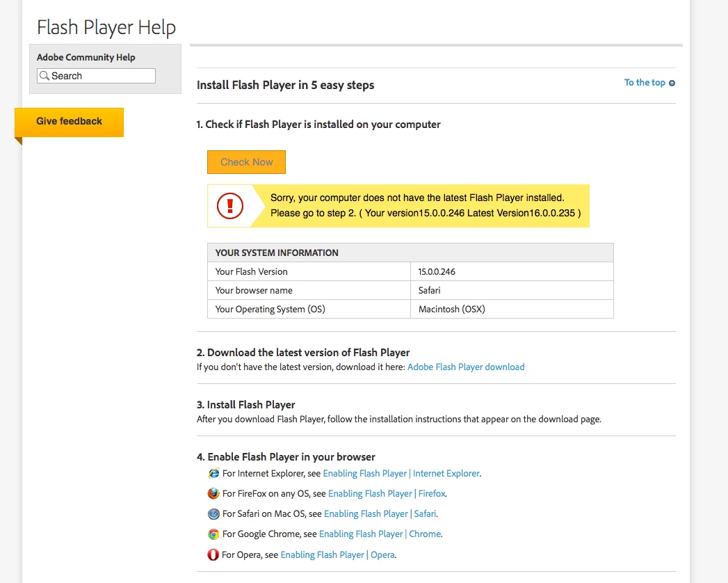Focus the Adobe Community Help search field

(x=96, y=76)
